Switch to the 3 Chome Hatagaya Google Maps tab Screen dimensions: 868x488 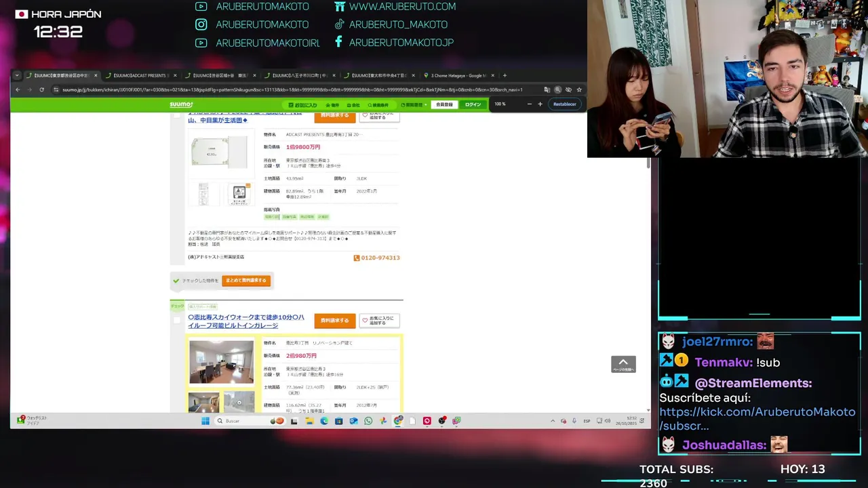(x=458, y=75)
